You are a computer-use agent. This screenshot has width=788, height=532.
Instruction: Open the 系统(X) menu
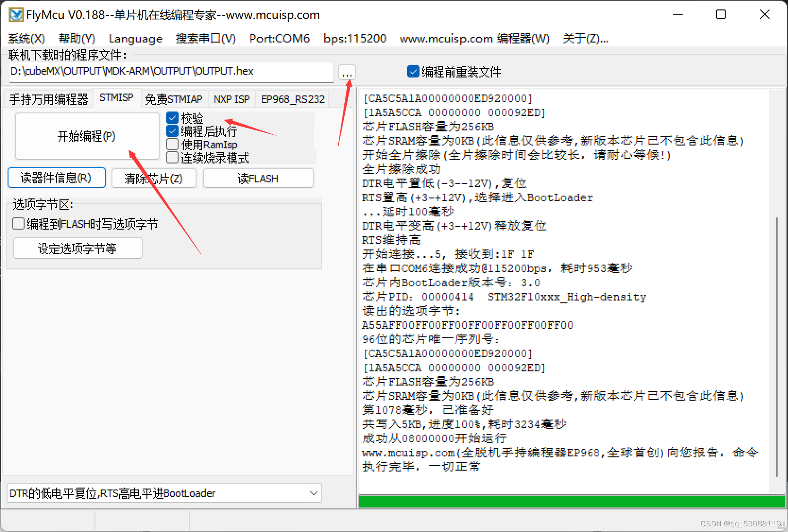pyautogui.click(x=26, y=39)
